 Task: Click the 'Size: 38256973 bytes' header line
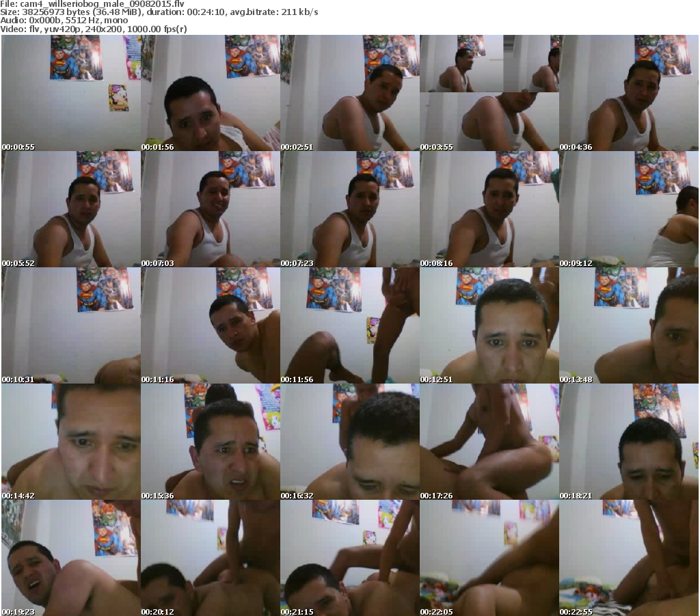tap(159, 12)
